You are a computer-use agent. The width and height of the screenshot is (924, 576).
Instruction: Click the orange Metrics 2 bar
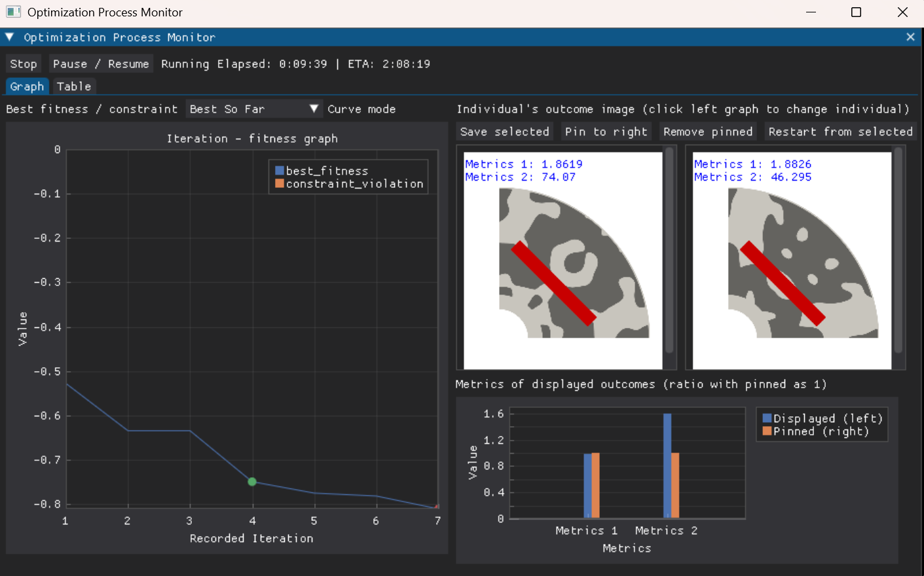coord(675,486)
